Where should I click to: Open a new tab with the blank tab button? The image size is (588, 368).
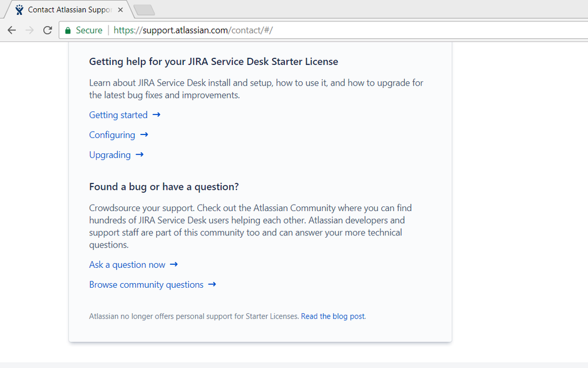pos(144,10)
